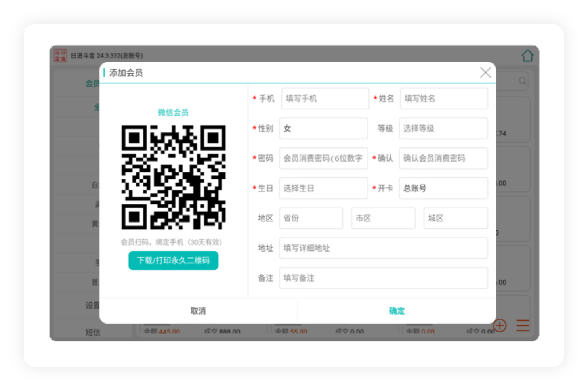
Task: Open the 选择等级 level selector
Action: (443, 128)
